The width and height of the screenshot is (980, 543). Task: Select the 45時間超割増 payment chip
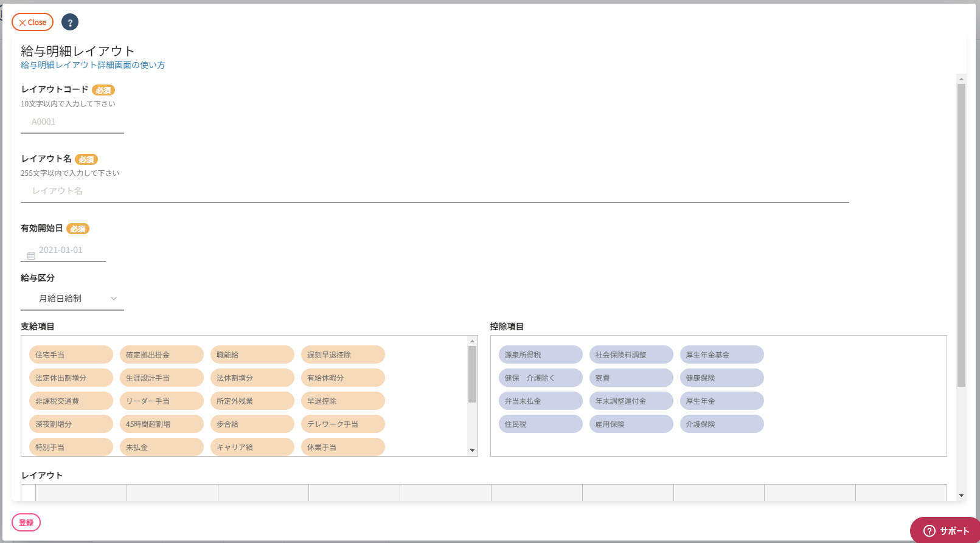(161, 424)
